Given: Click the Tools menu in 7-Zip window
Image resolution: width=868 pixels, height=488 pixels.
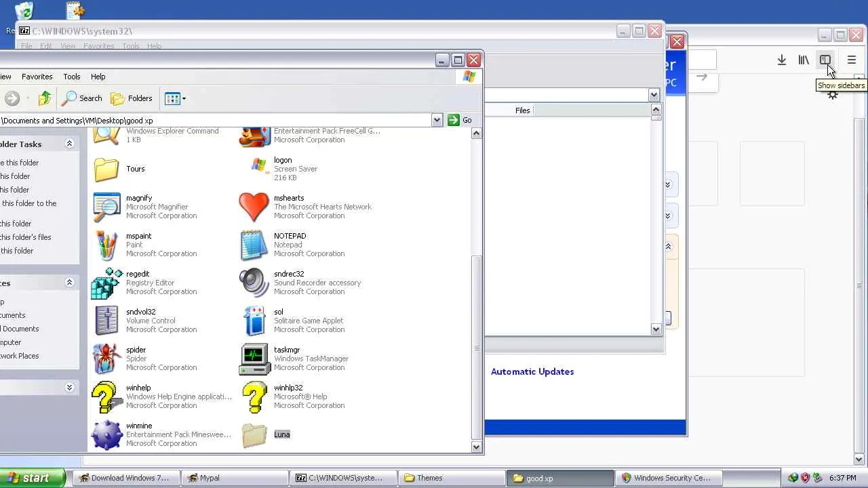Looking at the screenshot, I should 131,46.
